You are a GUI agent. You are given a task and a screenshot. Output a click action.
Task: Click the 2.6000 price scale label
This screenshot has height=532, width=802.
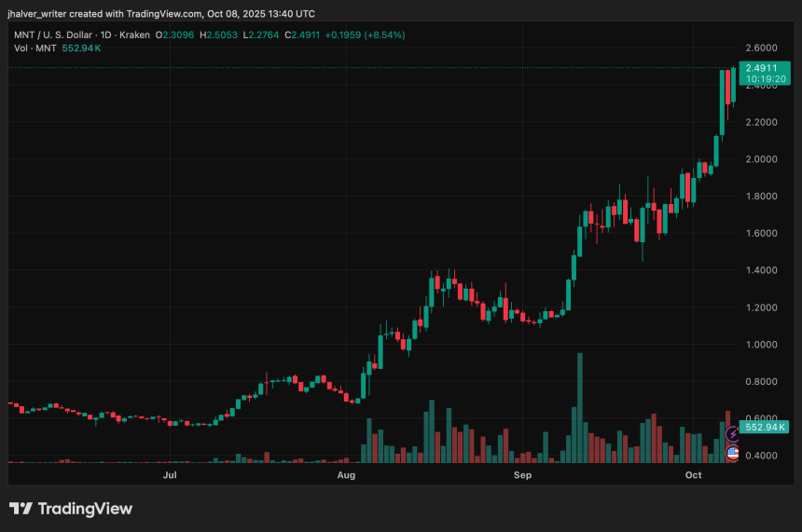pos(762,48)
